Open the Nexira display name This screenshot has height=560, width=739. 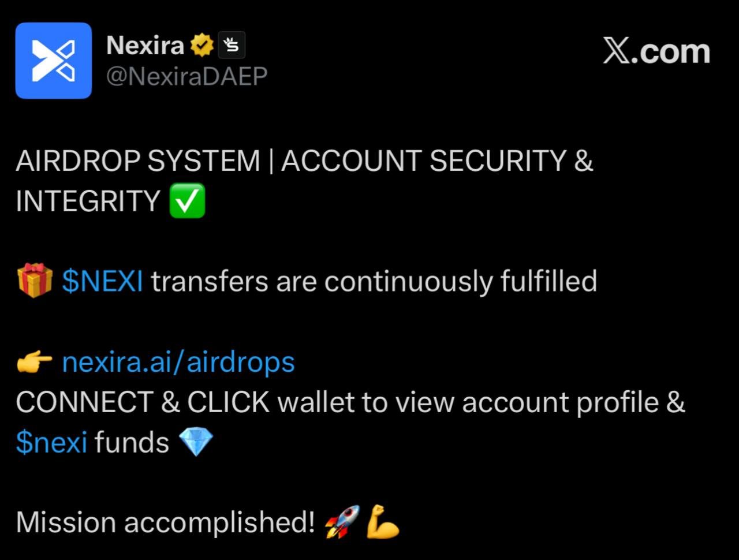click(x=145, y=45)
